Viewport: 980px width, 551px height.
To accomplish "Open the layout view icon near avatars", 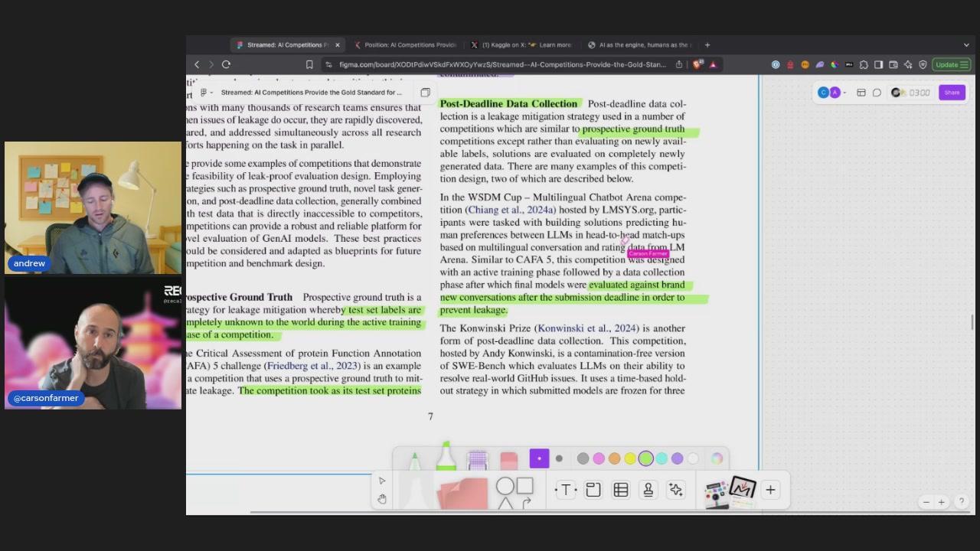I will [861, 93].
